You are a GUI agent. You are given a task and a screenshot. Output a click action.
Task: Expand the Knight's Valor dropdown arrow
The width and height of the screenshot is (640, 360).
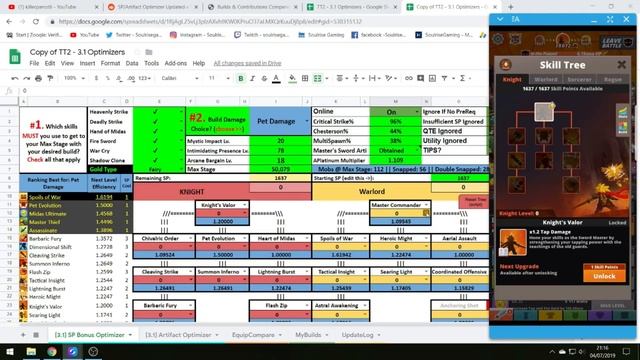pyautogui.click(x=244, y=205)
